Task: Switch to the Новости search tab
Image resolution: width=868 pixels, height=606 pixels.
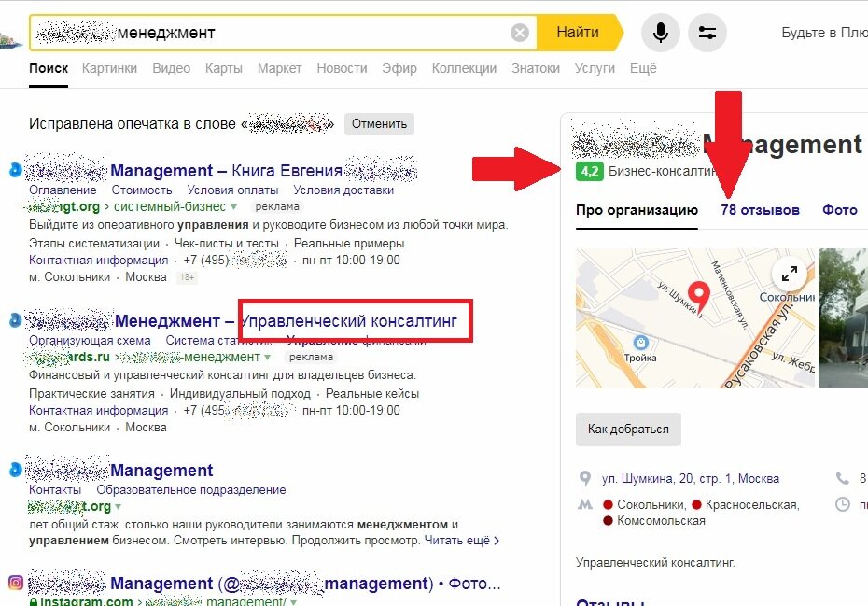Action: click(x=342, y=68)
